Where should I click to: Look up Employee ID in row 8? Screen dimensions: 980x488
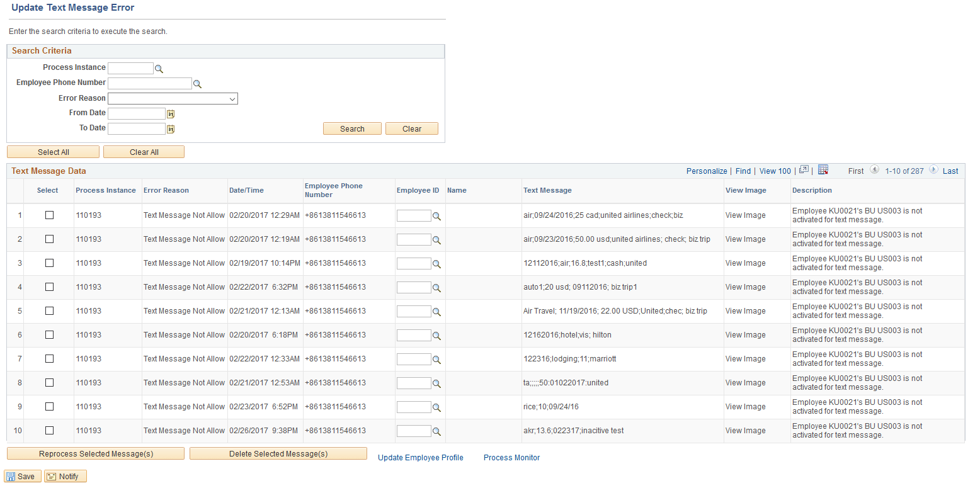click(x=436, y=383)
